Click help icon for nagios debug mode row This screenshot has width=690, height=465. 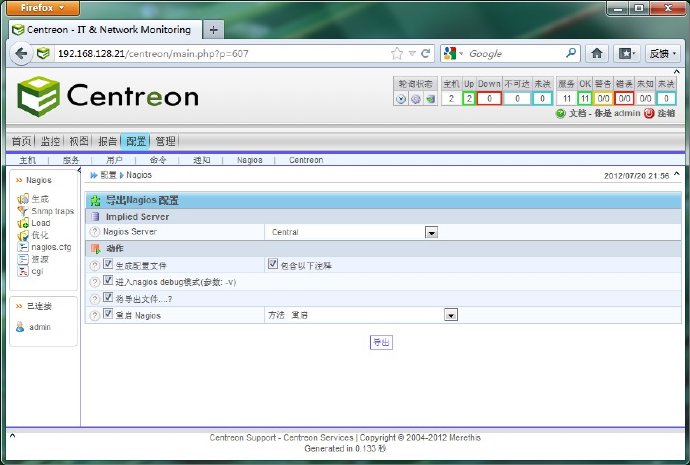tap(95, 282)
